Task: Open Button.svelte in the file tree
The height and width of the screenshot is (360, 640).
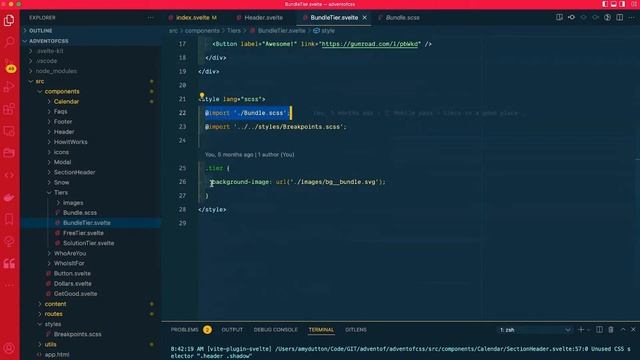Action: click(x=72, y=273)
